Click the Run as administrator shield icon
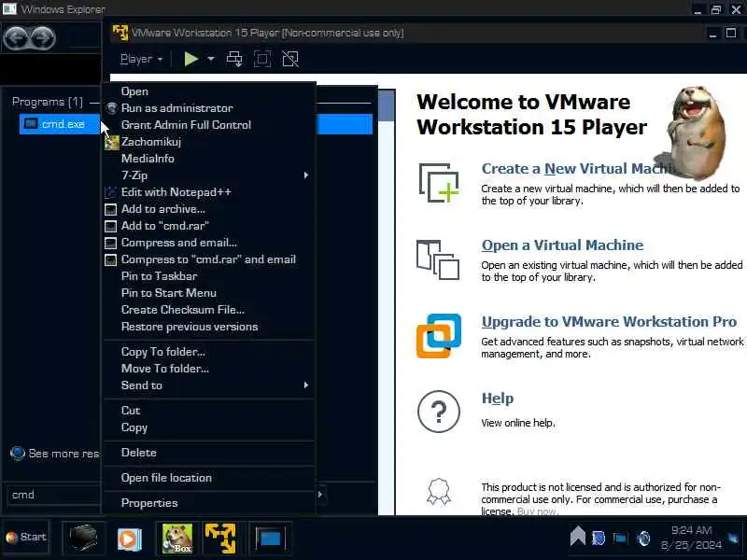The image size is (747, 560). [111, 108]
